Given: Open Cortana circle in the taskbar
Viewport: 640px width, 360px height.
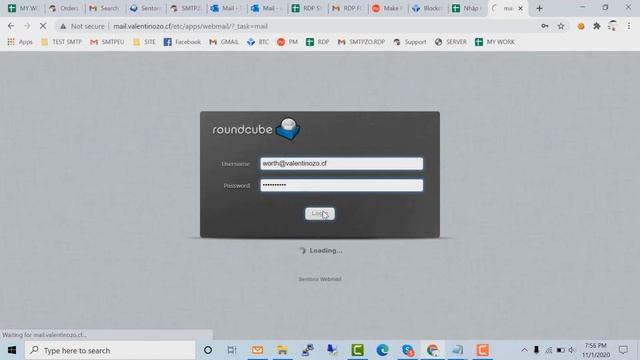Looking at the screenshot, I should [208, 350].
